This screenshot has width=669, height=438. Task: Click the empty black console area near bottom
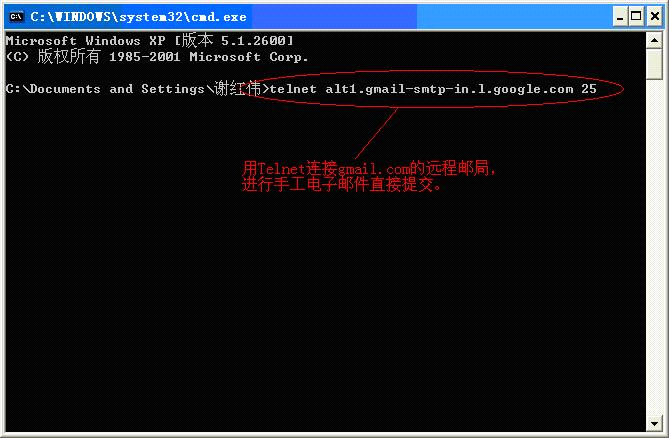click(324, 363)
